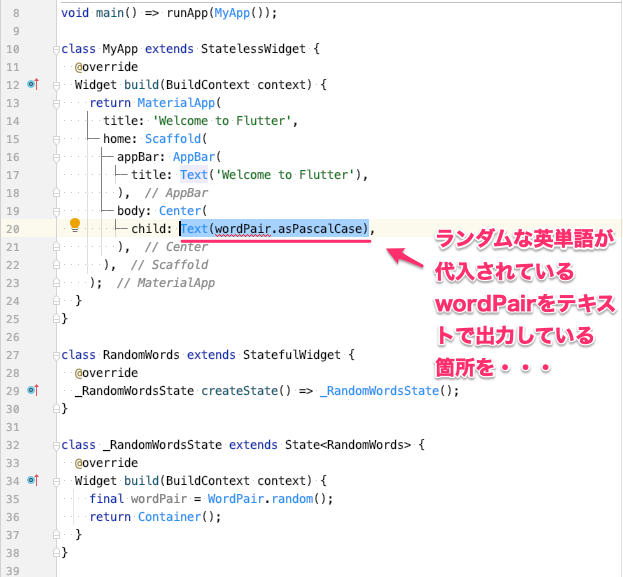Click the MaterialApp constructor on line 13
Image resolution: width=623 pixels, height=577 pixels.
pyautogui.click(x=176, y=103)
